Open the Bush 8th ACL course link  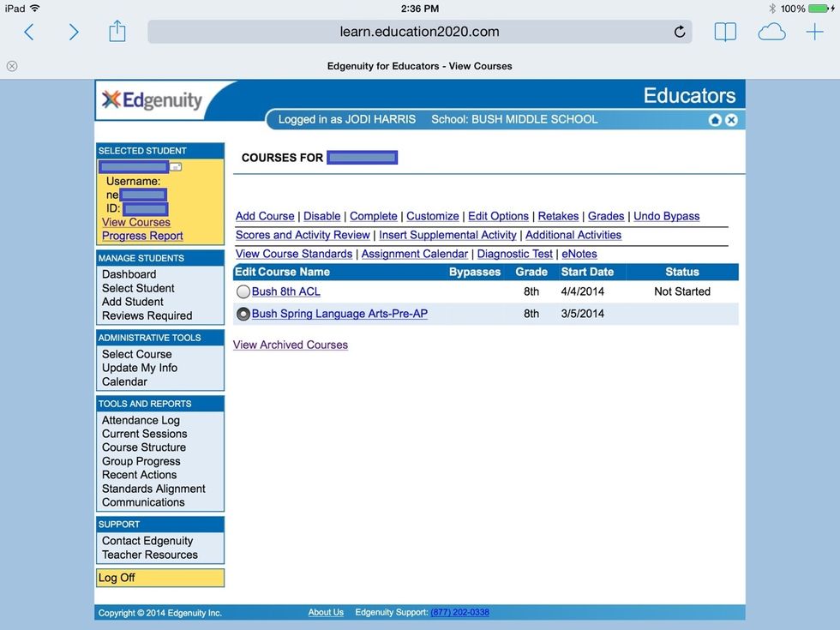pos(286,291)
